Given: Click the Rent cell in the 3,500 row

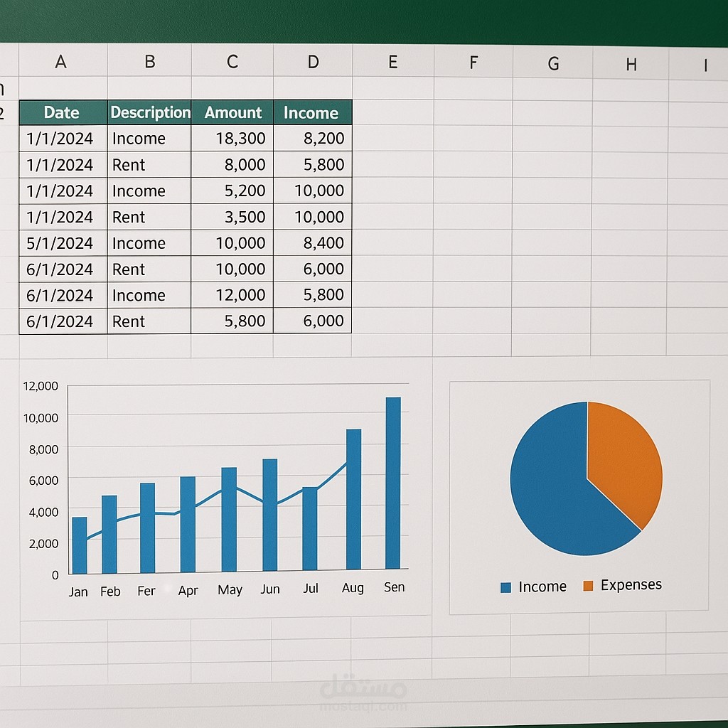Looking at the screenshot, I should tap(149, 217).
